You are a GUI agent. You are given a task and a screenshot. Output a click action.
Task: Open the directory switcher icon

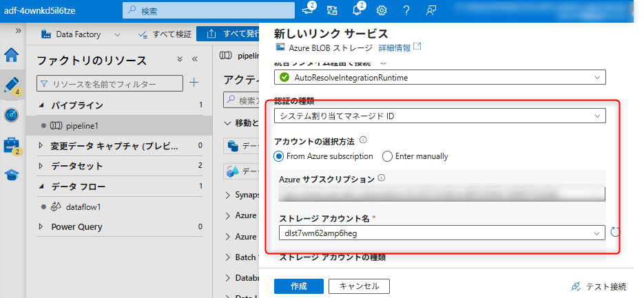point(332,10)
